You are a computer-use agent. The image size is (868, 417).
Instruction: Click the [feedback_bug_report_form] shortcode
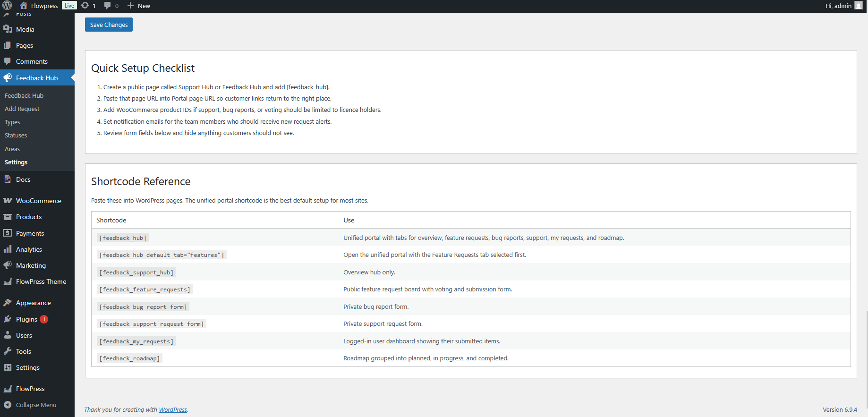point(143,307)
